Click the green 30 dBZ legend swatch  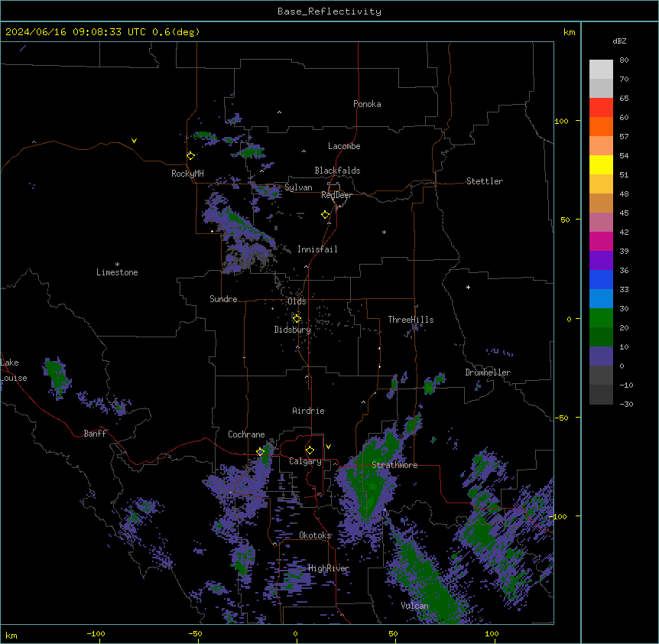click(x=601, y=318)
